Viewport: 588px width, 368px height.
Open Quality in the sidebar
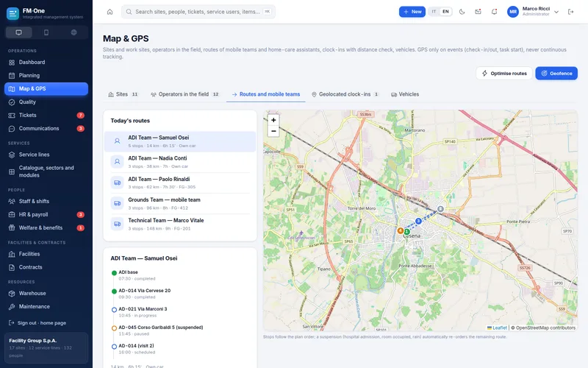click(46, 102)
